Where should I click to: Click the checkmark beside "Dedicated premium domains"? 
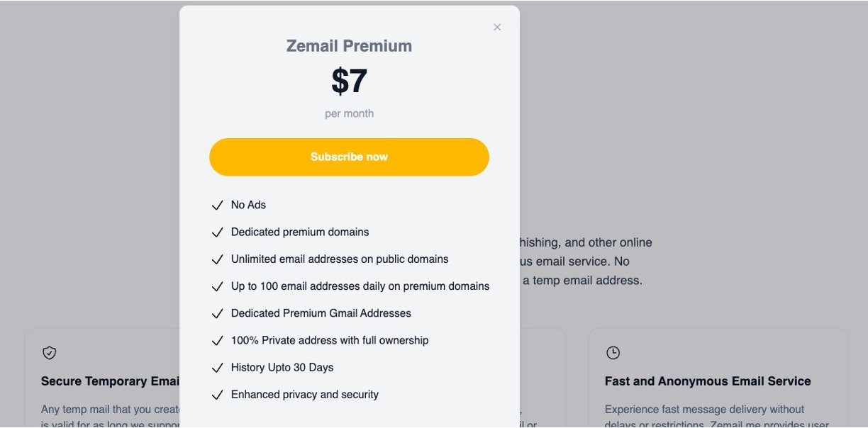pos(218,232)
